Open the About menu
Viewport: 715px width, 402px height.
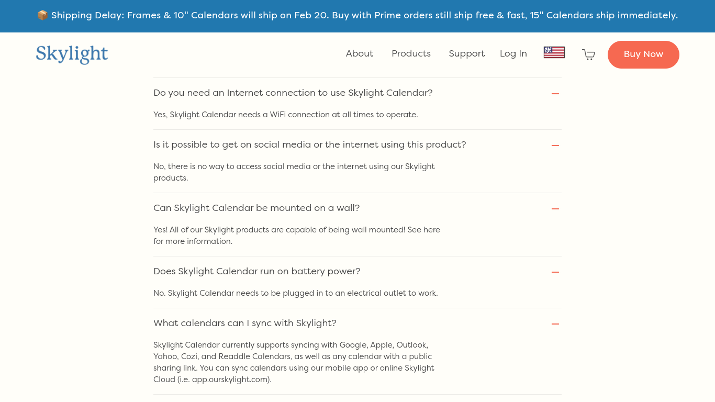(x=359, y=54)
